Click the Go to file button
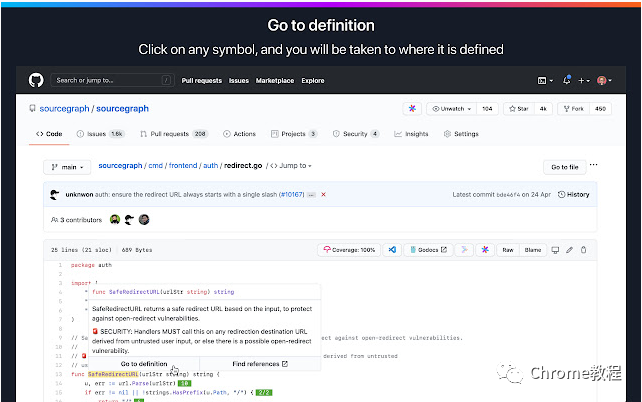 pyautogui.click(x=565, y=167)
